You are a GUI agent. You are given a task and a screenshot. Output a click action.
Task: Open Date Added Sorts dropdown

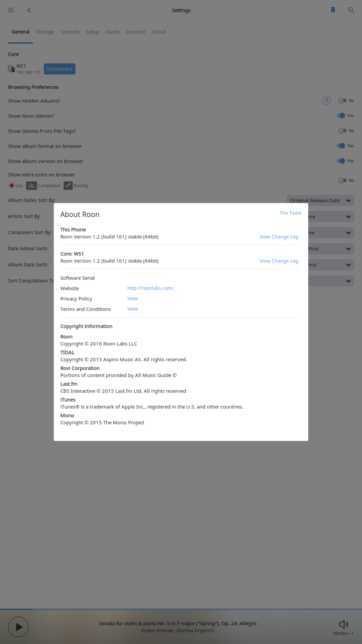[331, 249]
